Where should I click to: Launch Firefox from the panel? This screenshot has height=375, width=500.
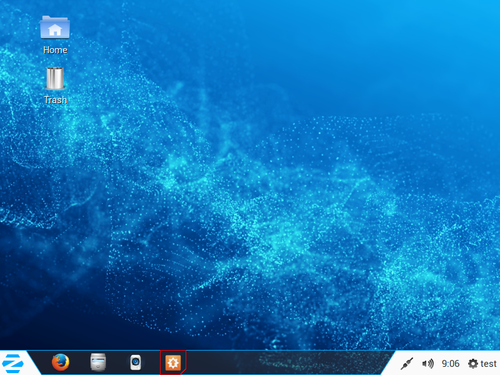[x=61, y=362]
